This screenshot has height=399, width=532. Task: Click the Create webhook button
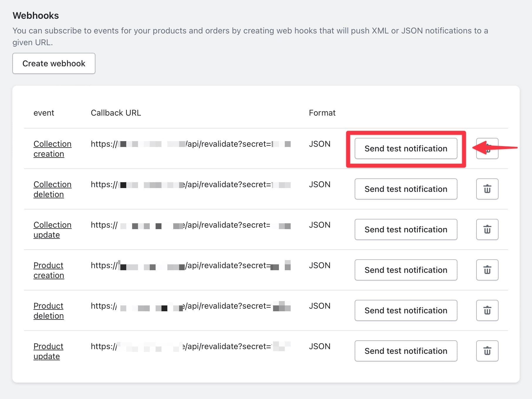[54, 63]
